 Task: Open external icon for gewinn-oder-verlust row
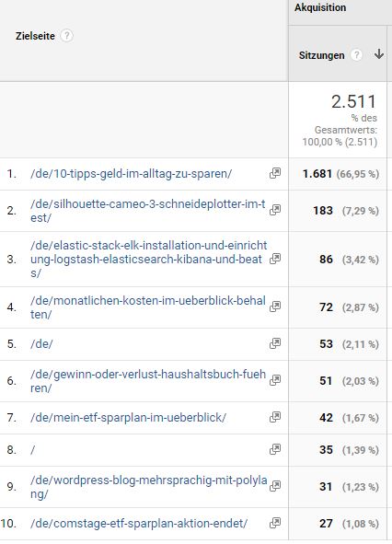[x=275, y=380]
